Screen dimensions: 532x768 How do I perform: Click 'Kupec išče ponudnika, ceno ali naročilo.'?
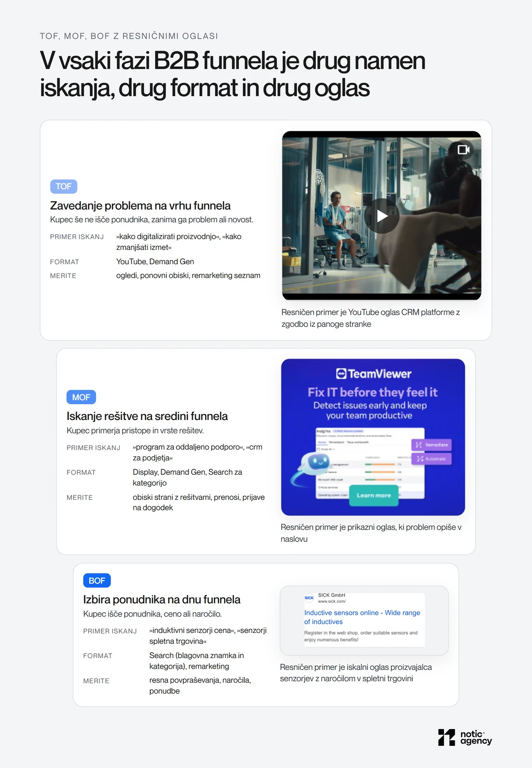point(153,614)
